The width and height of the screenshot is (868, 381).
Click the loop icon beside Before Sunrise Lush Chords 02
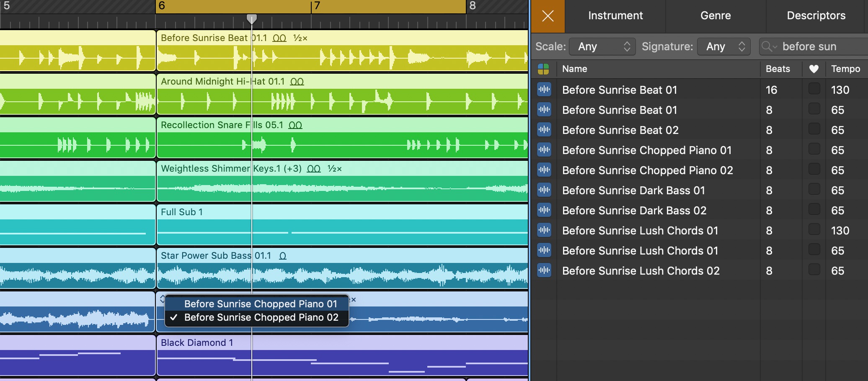[x=544, y=270]
